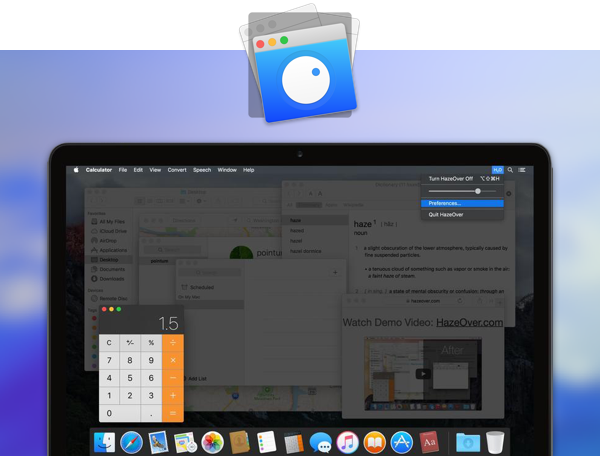The width and height of the screenshot is (600, 456).
Task: Launch Photos from the Dock
Action: [x=212, y=442]
